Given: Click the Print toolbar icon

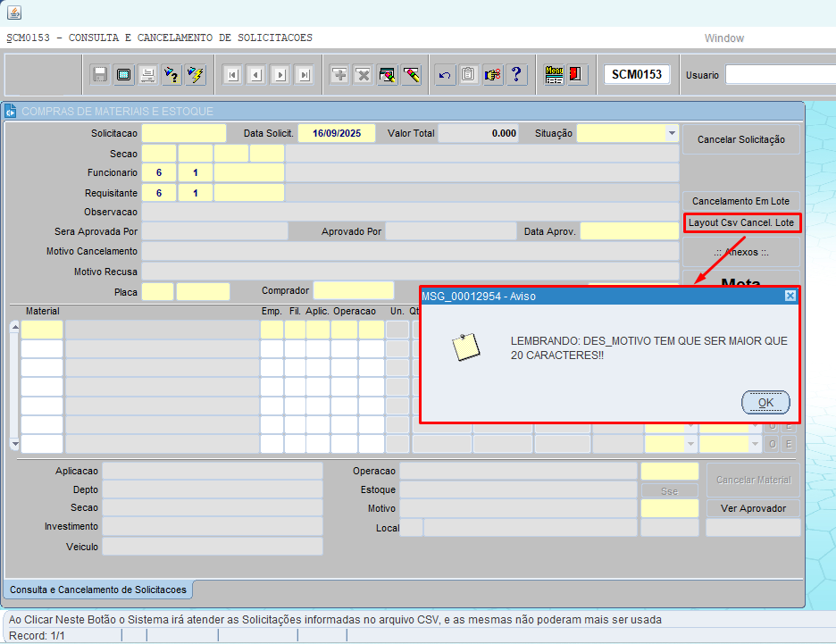Looking at the screenshot, I should 148,75.
